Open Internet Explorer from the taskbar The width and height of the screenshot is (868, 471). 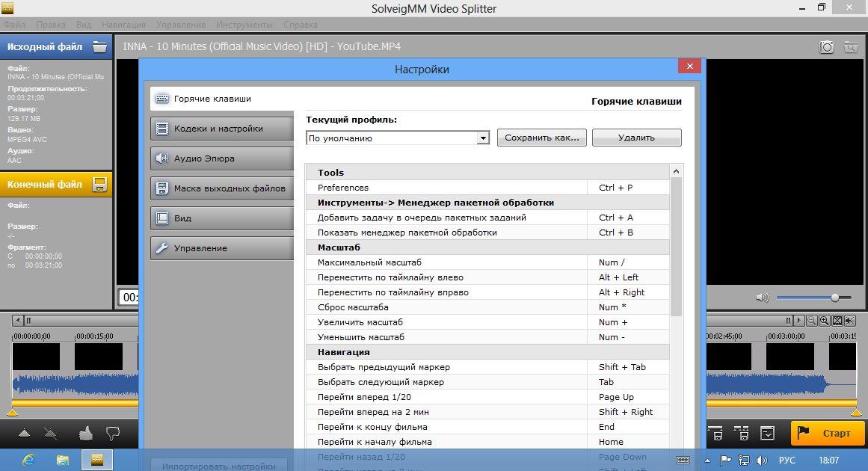(28, 459)
